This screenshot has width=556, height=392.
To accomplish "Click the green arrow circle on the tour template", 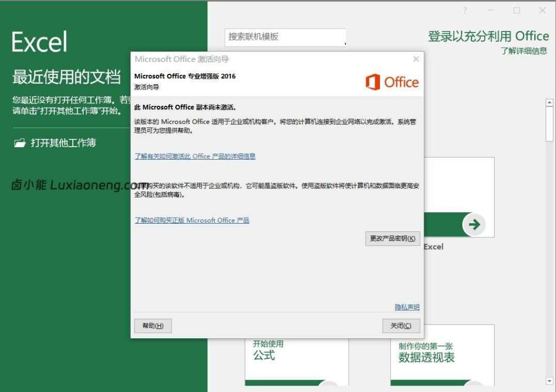I will coord(473,224).
